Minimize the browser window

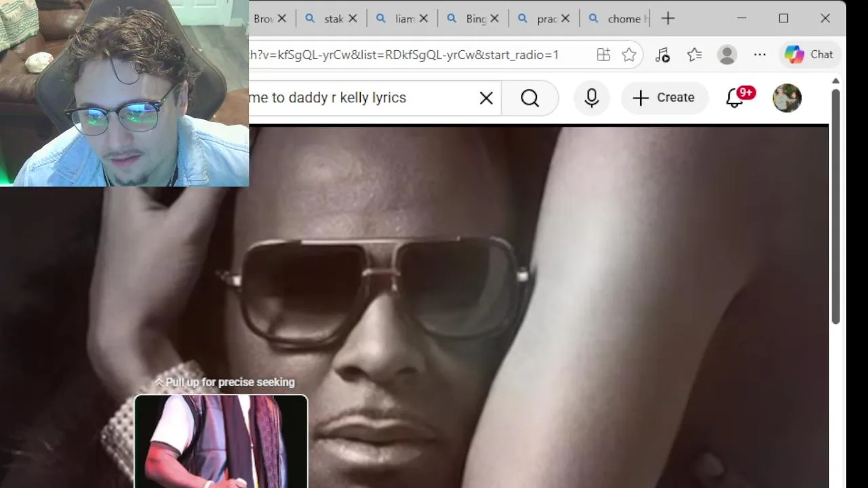[741, 18]
